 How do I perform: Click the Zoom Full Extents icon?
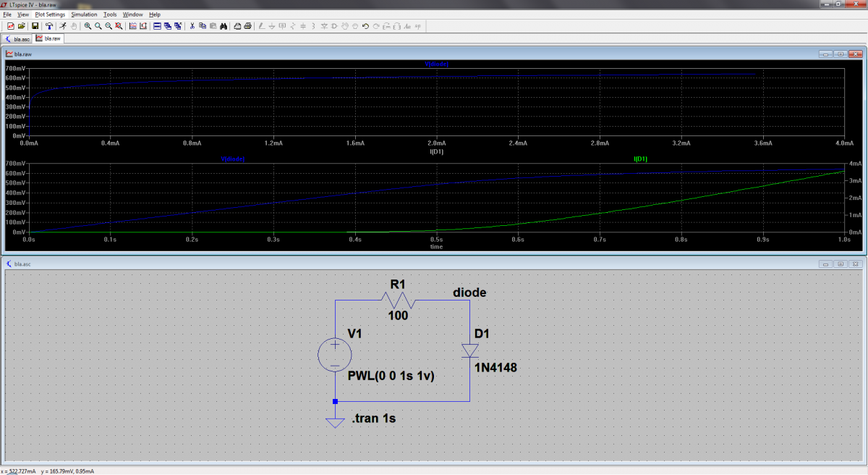coord(118,26)
